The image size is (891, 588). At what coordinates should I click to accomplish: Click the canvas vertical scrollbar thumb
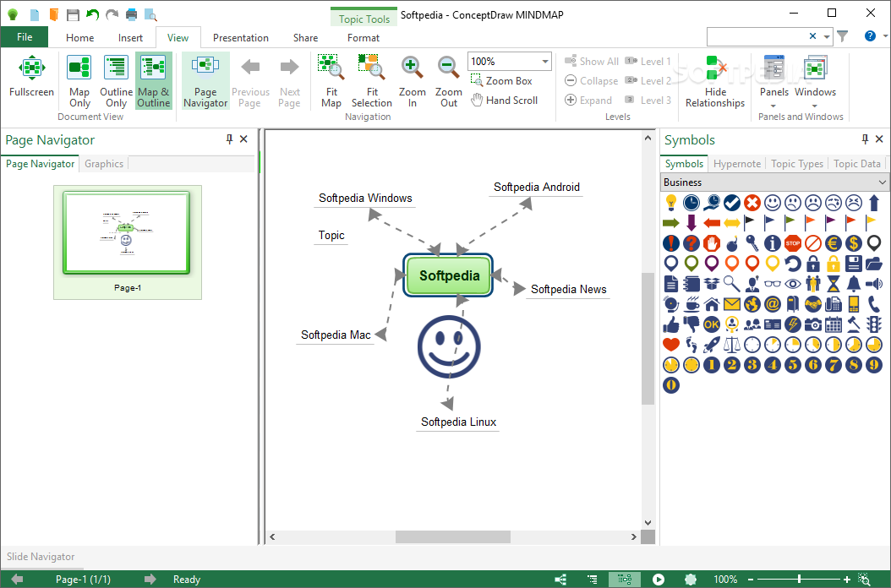pos(648,339)
